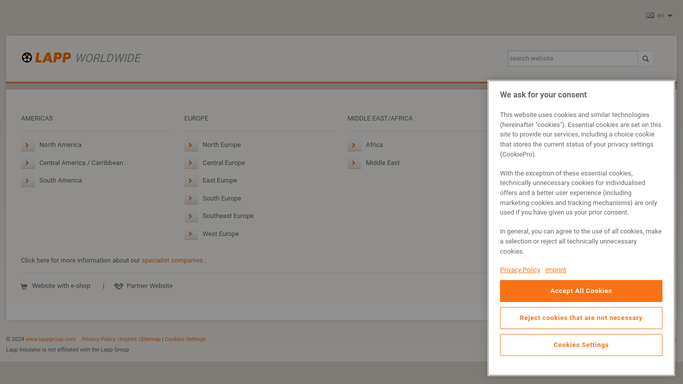
Task: Click the arrow icon beside South Europe
Action: [x=191, y=199]
